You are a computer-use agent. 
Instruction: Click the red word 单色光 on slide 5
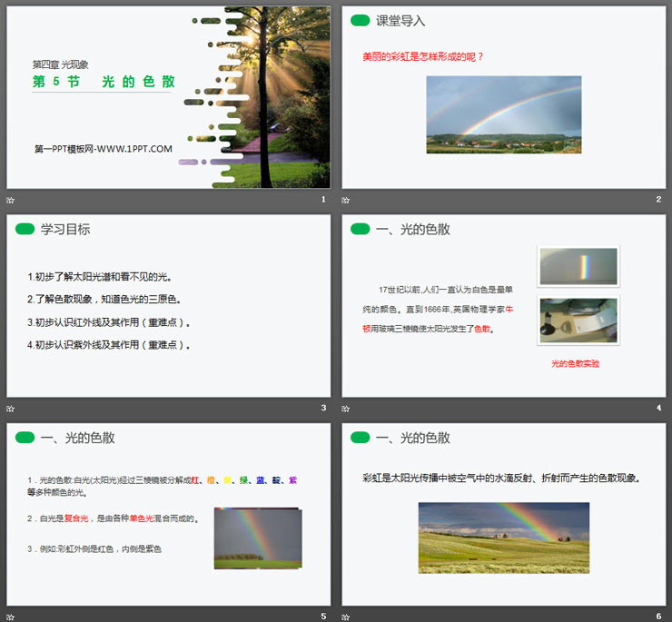click(x=142, y=518)
